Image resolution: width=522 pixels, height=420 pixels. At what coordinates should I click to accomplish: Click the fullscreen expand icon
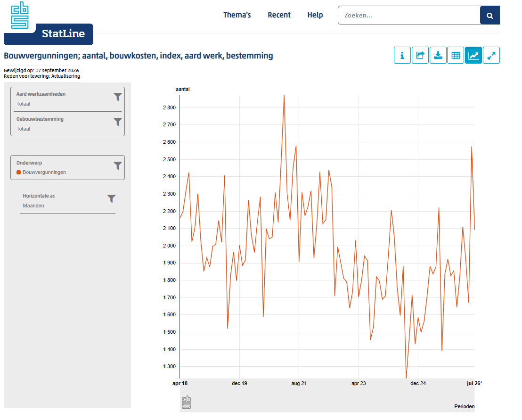click(x=491, y=55)
